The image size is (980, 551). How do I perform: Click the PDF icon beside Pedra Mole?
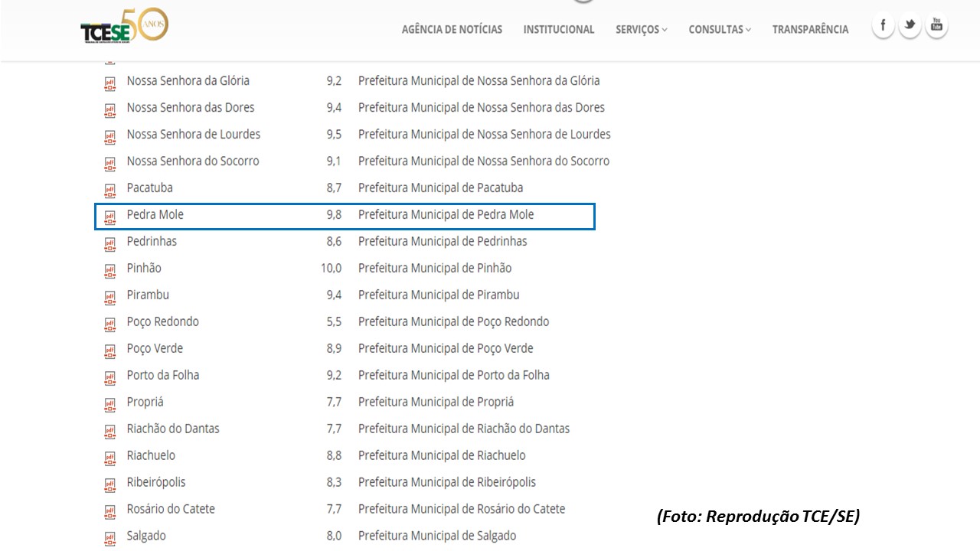(x=109, y=216)
